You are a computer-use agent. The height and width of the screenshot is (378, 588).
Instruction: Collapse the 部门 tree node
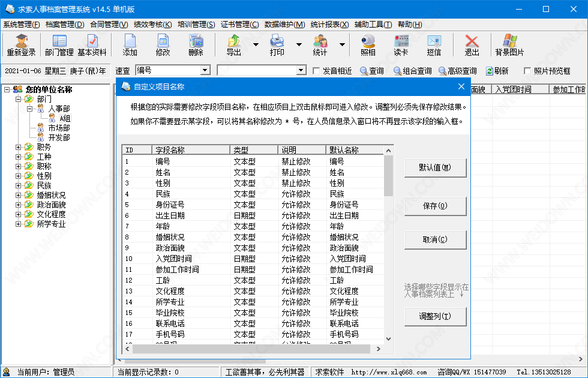pos(18,100)
